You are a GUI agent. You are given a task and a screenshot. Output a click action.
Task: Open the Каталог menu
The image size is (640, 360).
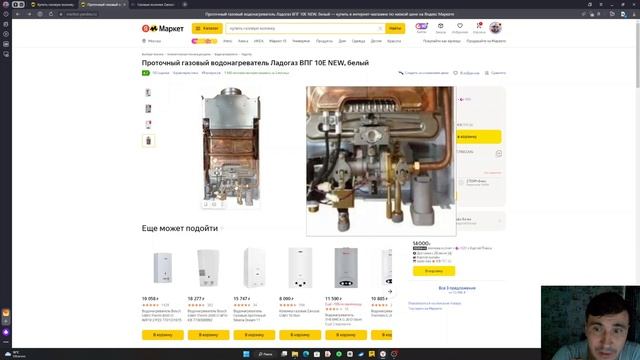[x=207, y=29]
